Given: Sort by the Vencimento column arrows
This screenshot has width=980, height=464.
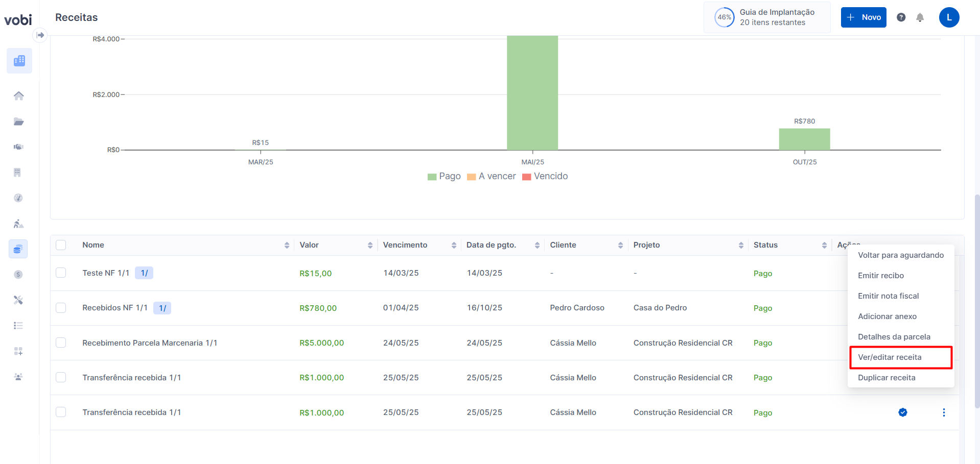Looking at the screenshot, I should pyautogui.click(x=454, y=246).
